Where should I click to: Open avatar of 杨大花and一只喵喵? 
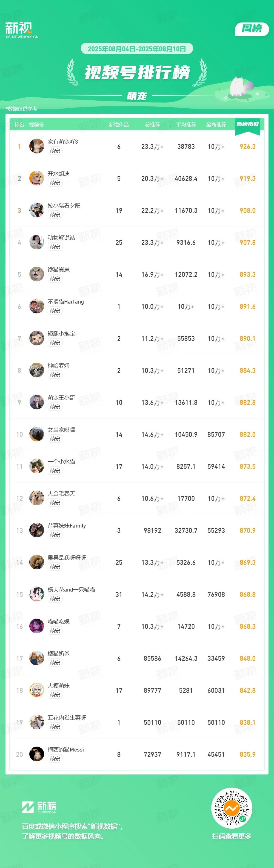click(x=36, y=594)
